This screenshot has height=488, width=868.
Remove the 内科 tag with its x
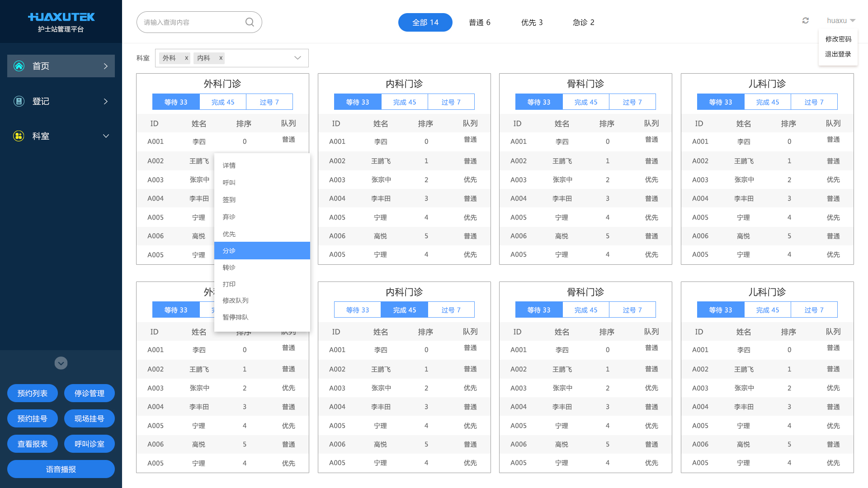[x=221, y=58]
